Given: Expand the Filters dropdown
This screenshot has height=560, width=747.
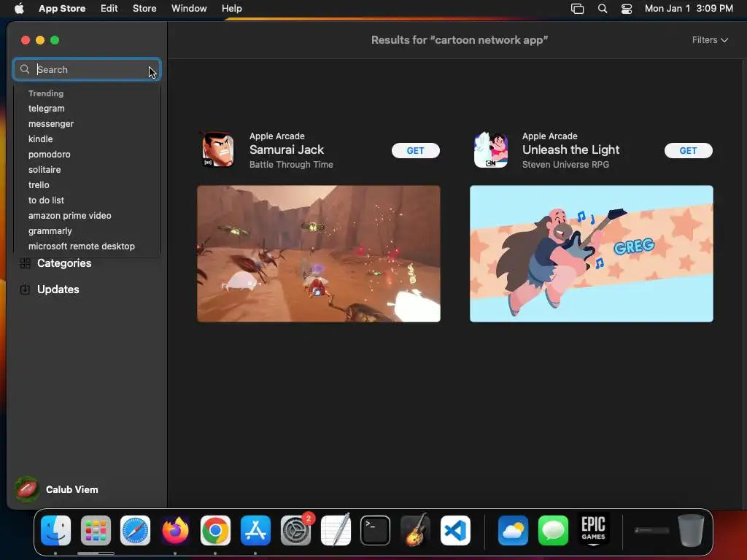Looking at the screenshot, I should point(710,40).
